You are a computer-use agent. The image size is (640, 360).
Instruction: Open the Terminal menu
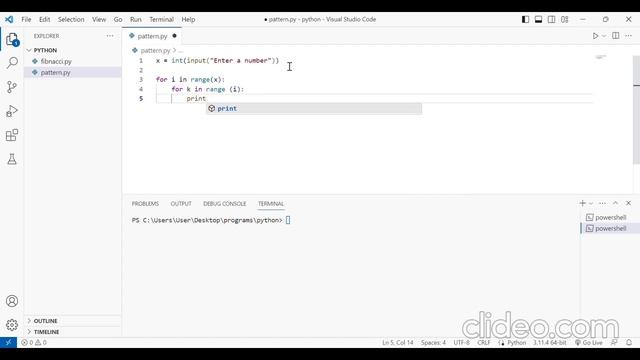pos(161,19)
